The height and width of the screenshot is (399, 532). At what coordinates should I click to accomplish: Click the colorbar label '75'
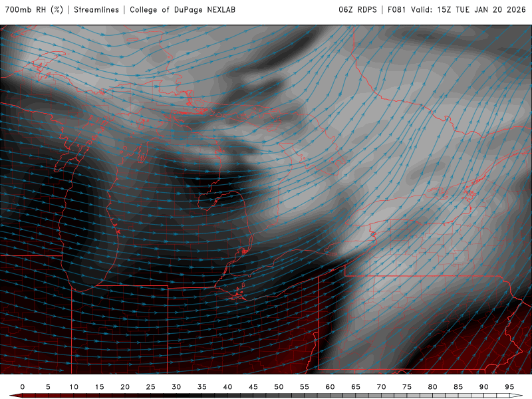click(407, 387)
